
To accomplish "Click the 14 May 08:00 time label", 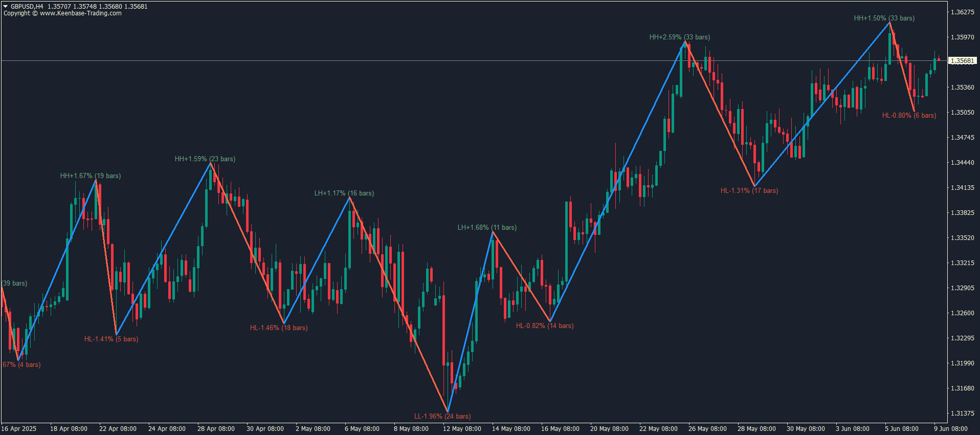I will (x=511, y=429).
